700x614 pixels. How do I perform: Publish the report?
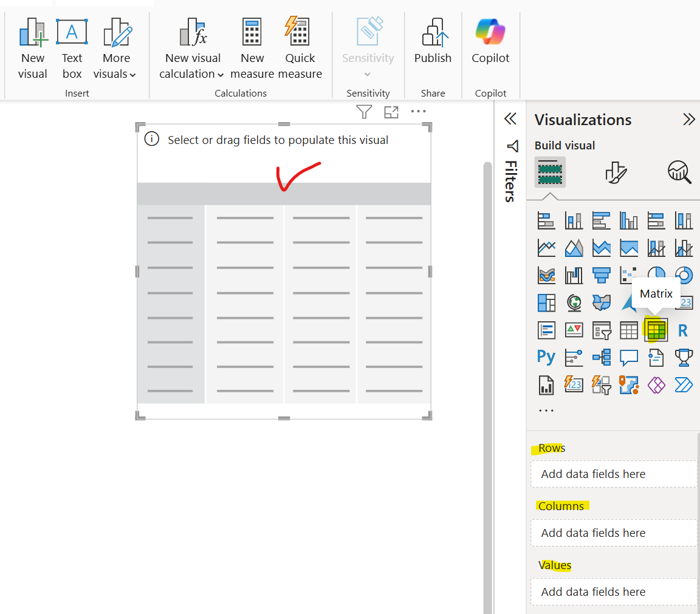(x=433, y=43)
